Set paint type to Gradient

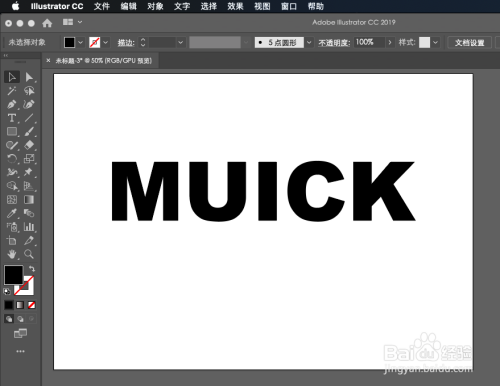pyautogui.click(x=20, y=305)
